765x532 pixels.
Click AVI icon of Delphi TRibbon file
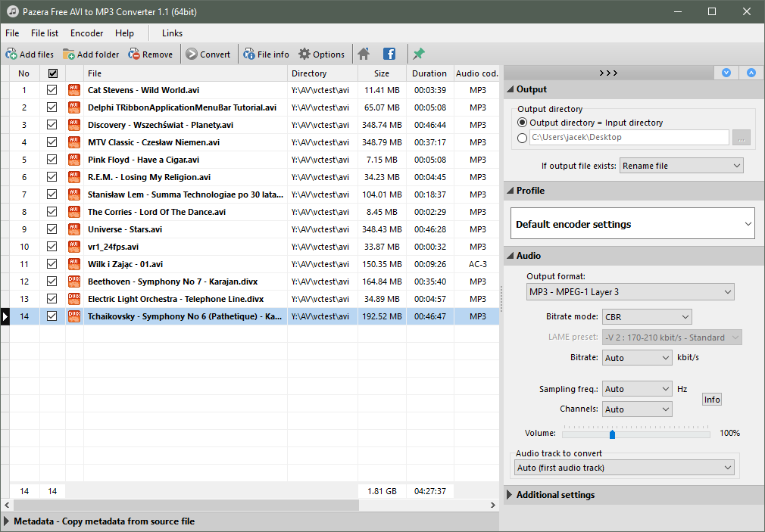click(74, 107)
